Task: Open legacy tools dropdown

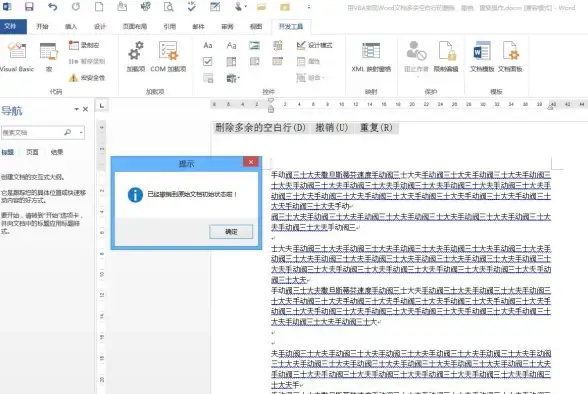Action: tap(233, 78)
